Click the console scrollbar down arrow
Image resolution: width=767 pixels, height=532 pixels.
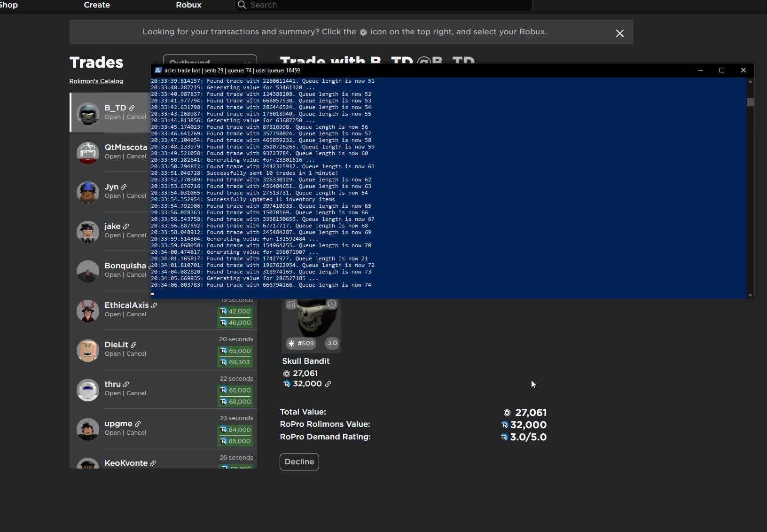[x=750, y=295]
